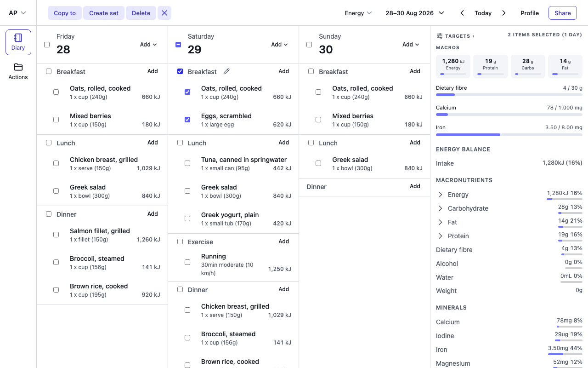Viewport: 588px width, 368px height.
Task: Close the selection toolbar with X
Action: click(164, 13)
